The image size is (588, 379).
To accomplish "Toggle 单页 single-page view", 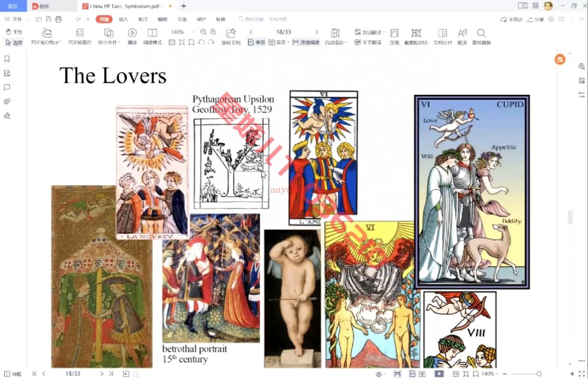I will click(256, 42).
